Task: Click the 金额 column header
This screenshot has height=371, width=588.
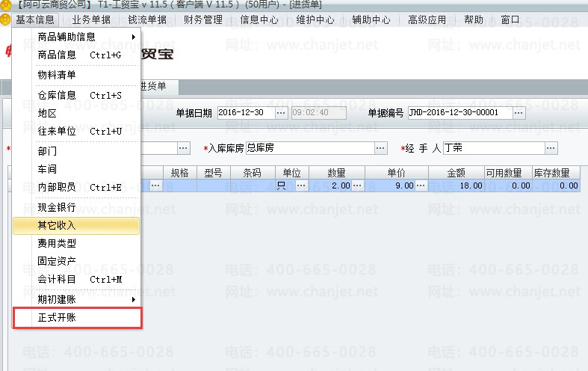Action: (457, 173)
